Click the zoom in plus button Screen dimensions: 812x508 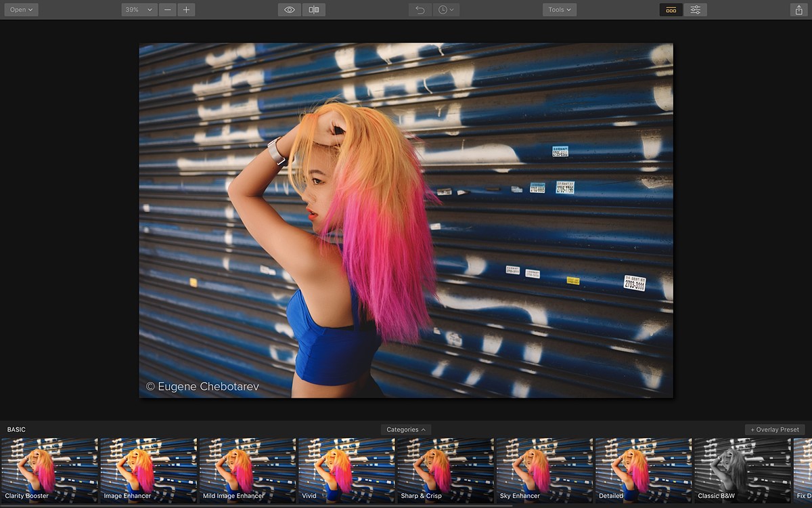point(186,9)
